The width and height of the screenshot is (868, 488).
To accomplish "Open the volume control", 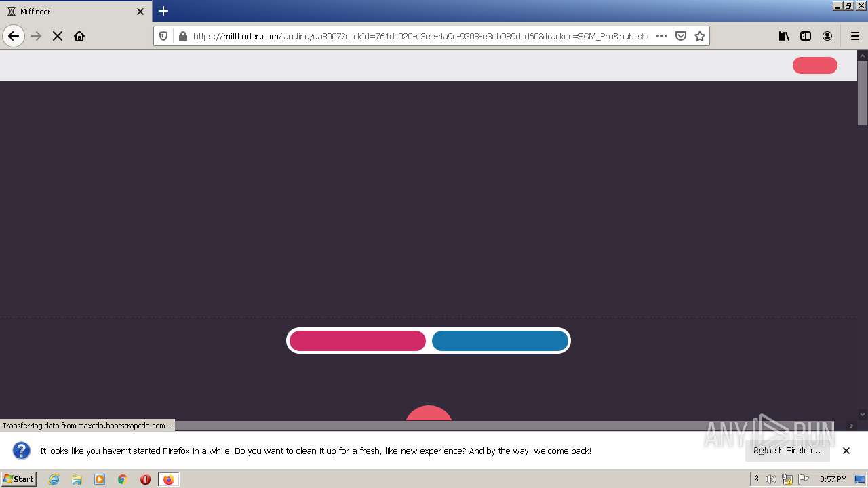I will (x=771, y=479).
